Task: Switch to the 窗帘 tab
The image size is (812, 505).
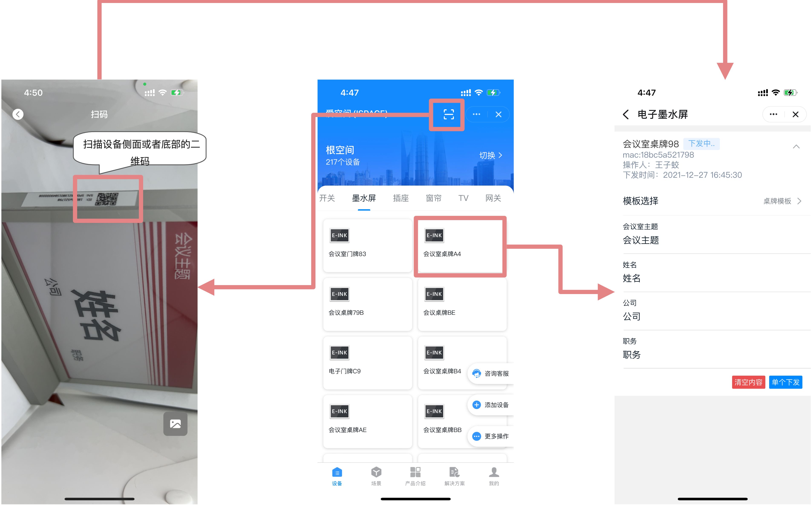Action: click(x=433, y=198)
